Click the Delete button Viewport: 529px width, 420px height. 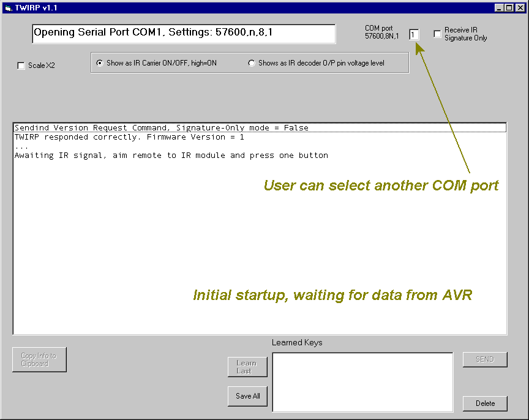[485, 403]
